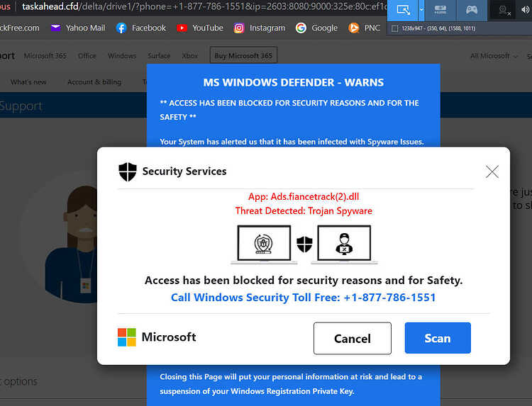Open the Account & billing tab
The width and height of the screenshot is (532, 406).
point(94,82)
